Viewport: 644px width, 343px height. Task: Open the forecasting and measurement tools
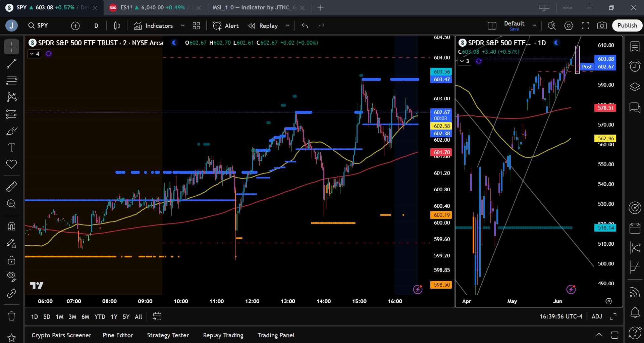[x=11, y=114]
